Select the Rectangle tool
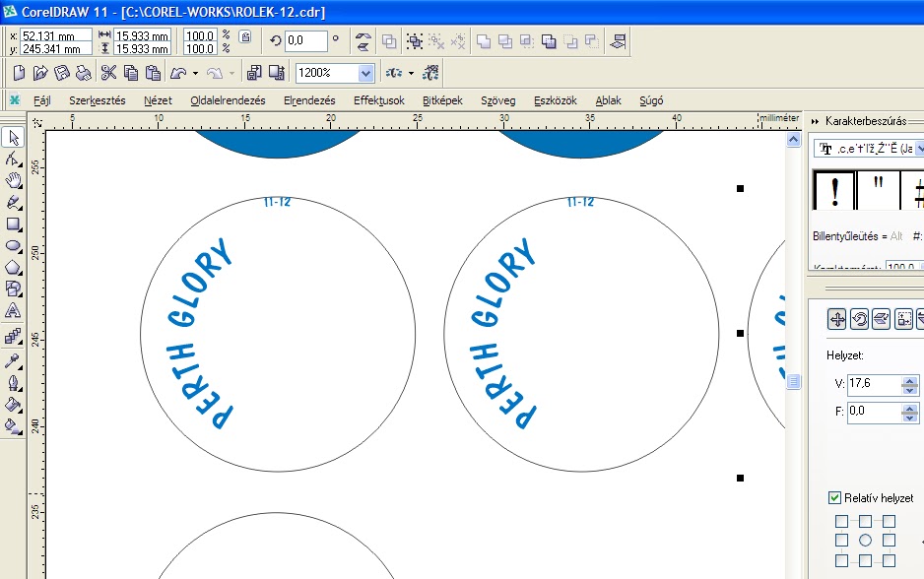This screenshot has width=924, height=579. 13,224
